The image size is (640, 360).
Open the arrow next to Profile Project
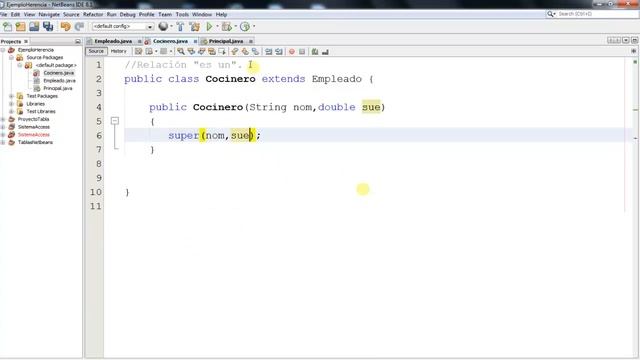(x=254, y=27)
